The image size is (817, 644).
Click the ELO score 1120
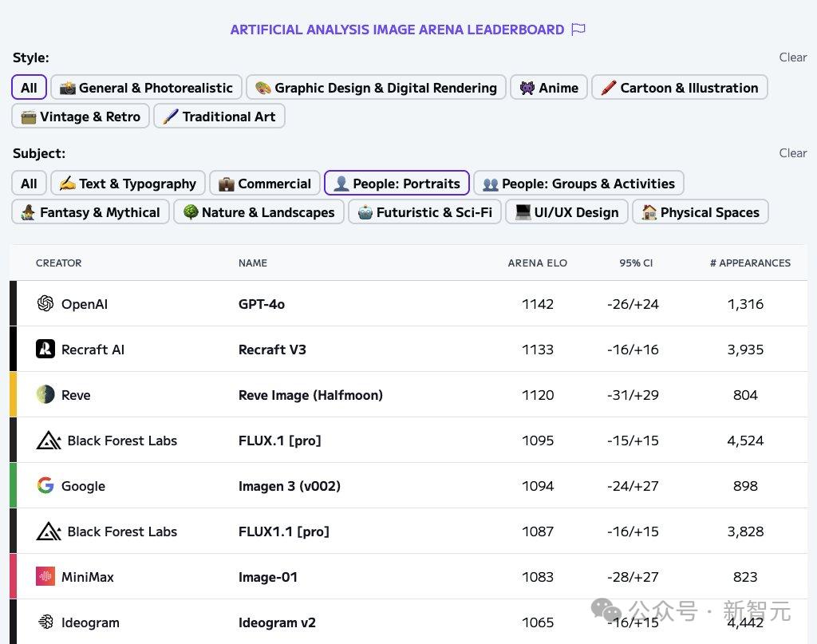[538, 395]
